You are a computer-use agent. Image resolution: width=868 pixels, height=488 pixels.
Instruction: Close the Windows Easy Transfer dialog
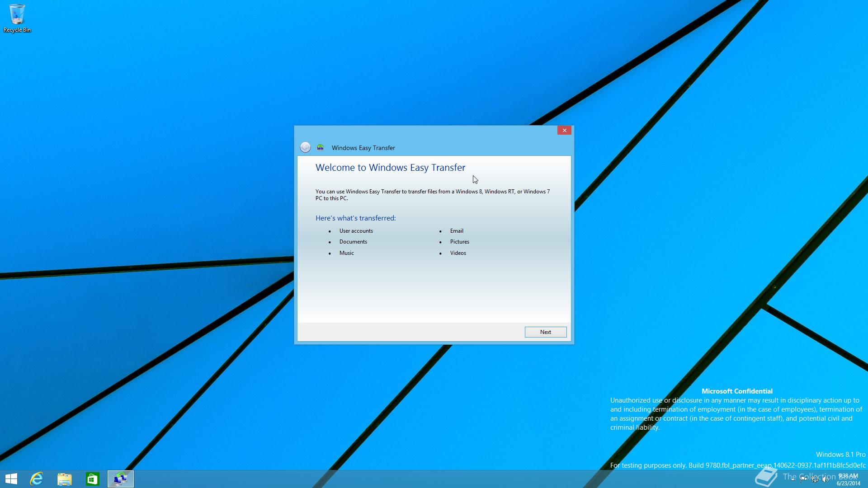[564, 130]
